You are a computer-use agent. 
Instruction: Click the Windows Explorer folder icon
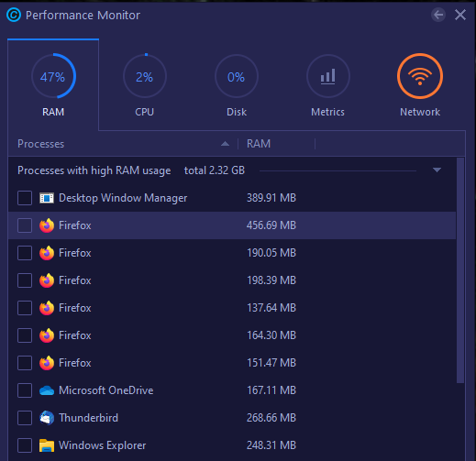click(x=47, y=445)
